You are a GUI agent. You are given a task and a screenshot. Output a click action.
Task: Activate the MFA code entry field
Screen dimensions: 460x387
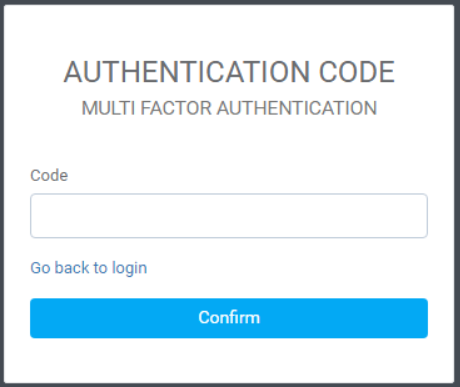(229, 216)
